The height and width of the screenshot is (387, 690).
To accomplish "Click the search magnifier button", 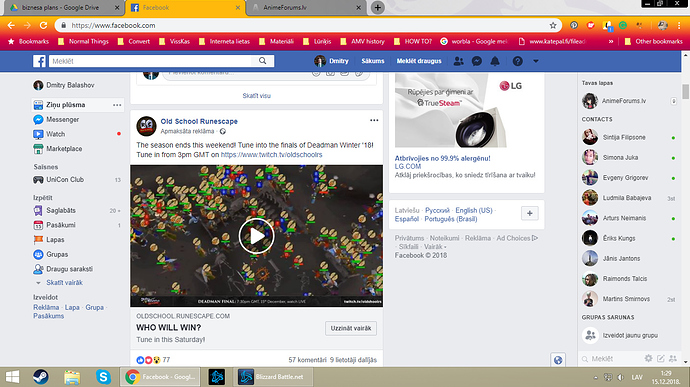I will pyautogui.click(x=263, y=61).
